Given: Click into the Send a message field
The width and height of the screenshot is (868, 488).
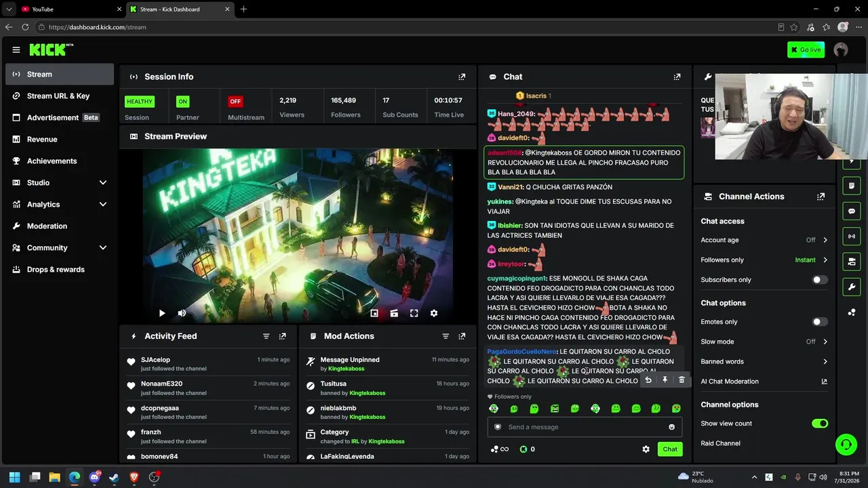Looking at the screenshot, I should point(585,427).
